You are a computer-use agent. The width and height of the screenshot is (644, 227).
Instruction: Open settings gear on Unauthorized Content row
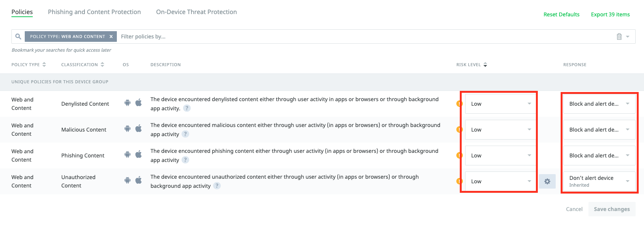547,181
